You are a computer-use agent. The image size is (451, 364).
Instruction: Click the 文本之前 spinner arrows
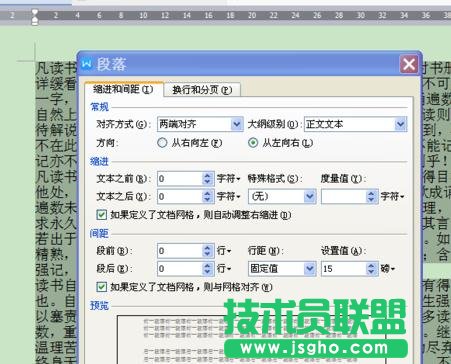click(208, 179)
